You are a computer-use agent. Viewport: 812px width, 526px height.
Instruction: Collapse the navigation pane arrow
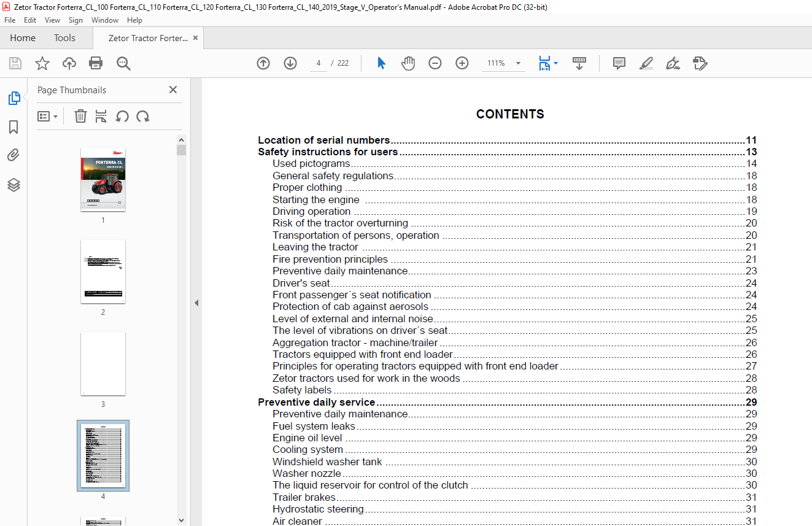[196, 303]
